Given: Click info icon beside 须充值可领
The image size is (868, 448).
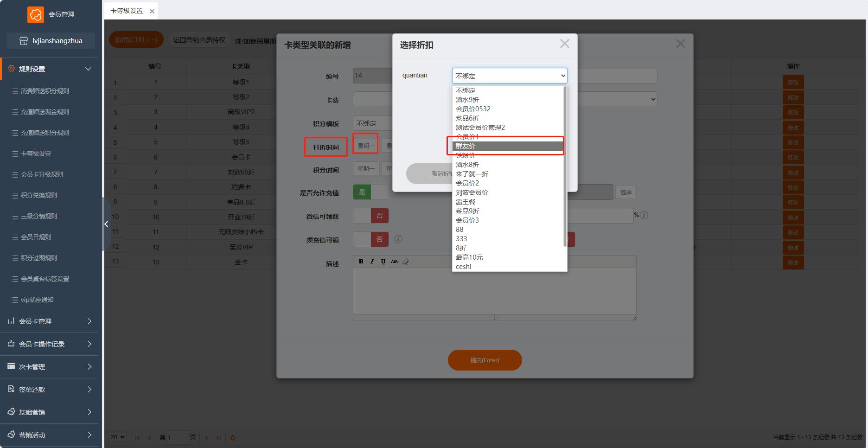Looking at the screenshot, I should (398, 239).
